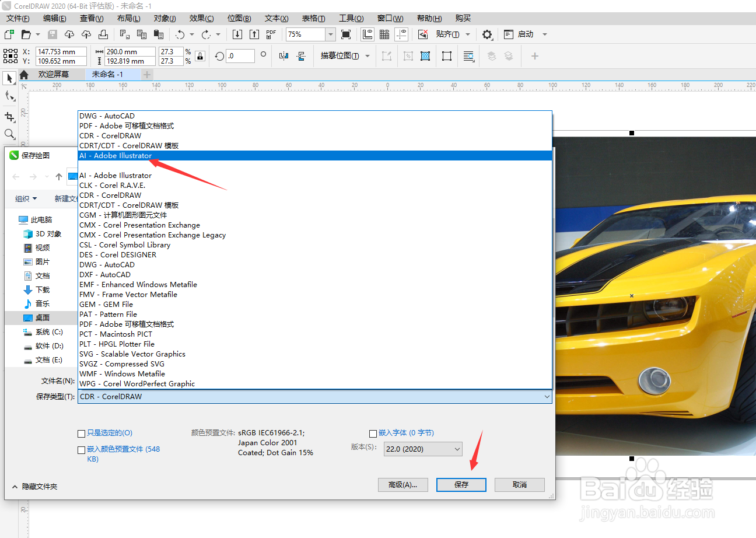756x538 pixels.
Task: Click the Redo arrow icon
Action: tap(206, 34)
